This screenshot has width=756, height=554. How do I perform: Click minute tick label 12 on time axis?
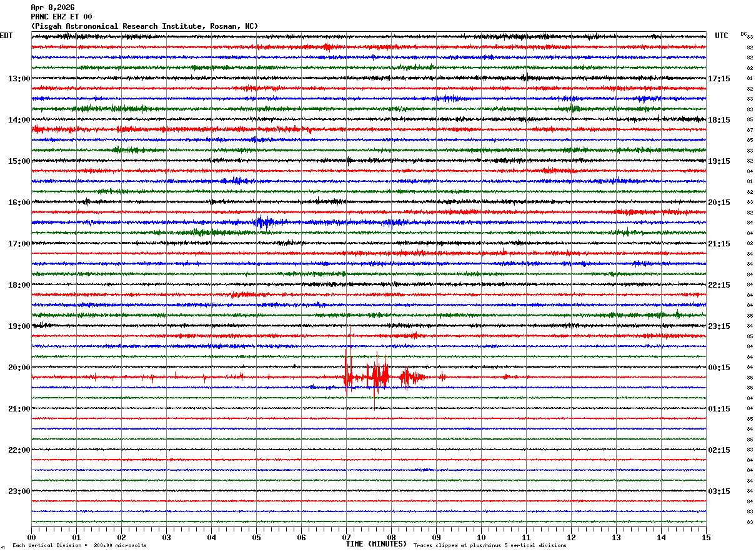(x=571, y=537)
